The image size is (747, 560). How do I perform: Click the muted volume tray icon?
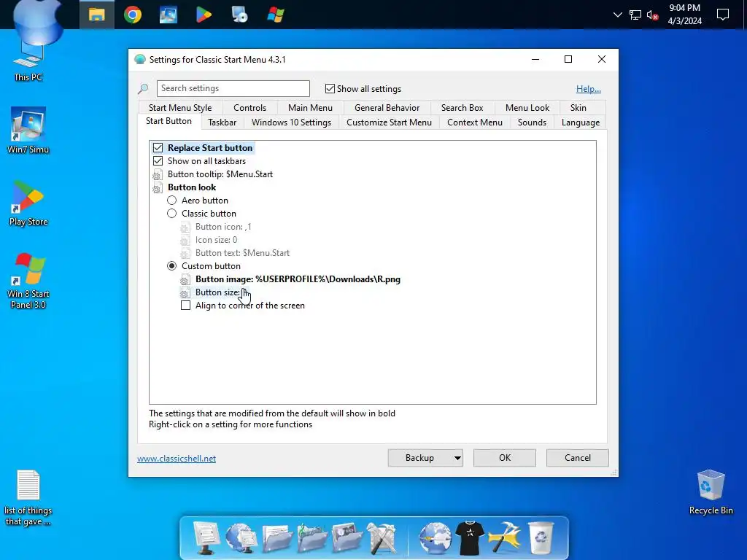click(x=653, y=15)
